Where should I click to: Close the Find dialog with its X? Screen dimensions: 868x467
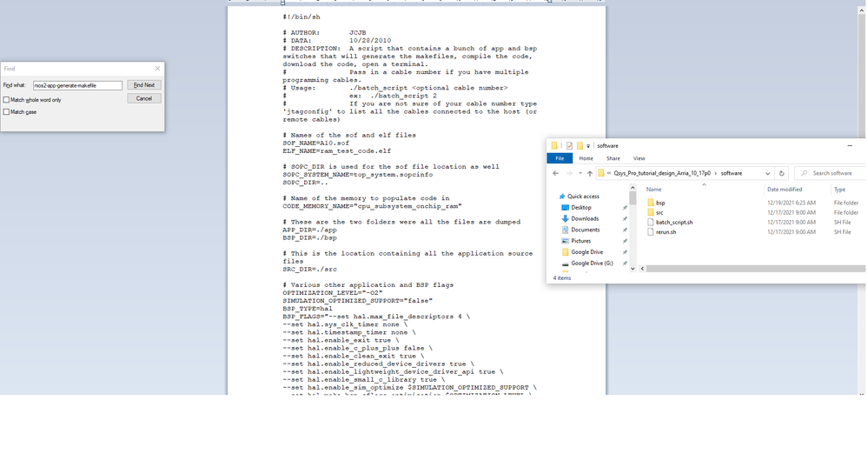pyautogui.click(x=157, y=69)
